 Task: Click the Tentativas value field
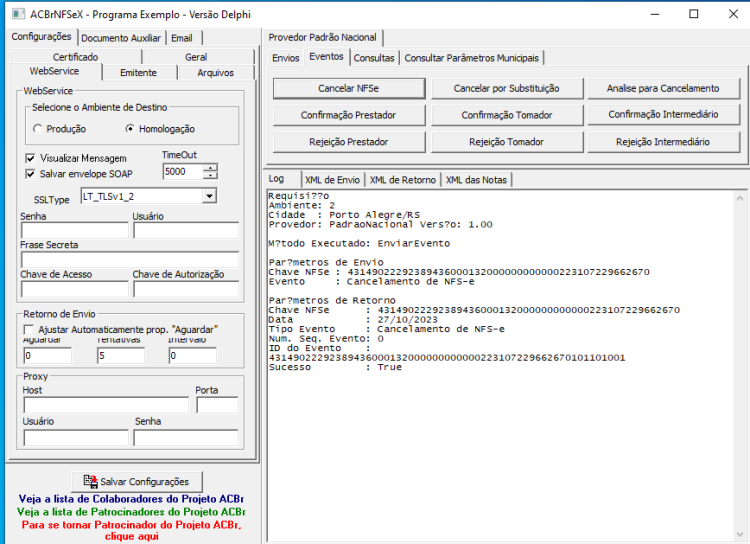[x=121, y=356]
